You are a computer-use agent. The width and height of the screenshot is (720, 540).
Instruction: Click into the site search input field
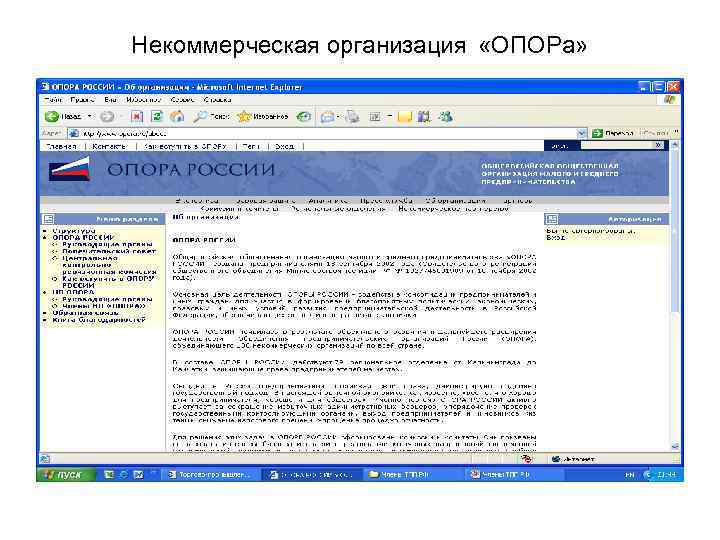[x=618, y=145]
